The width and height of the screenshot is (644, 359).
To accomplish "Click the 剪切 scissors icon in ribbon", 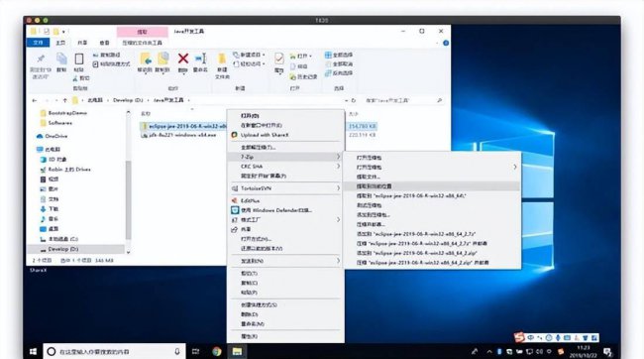I will point(75,77).
